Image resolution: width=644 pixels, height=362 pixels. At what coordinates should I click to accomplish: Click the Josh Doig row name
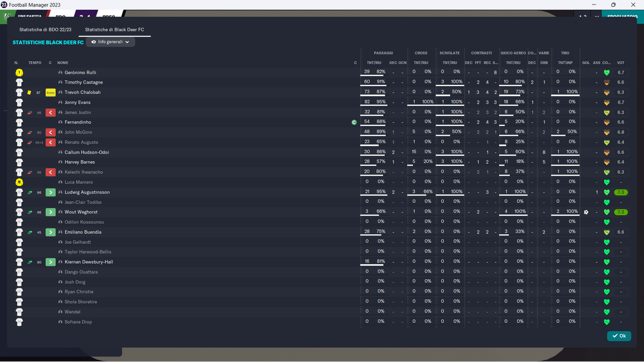(75, 282)
